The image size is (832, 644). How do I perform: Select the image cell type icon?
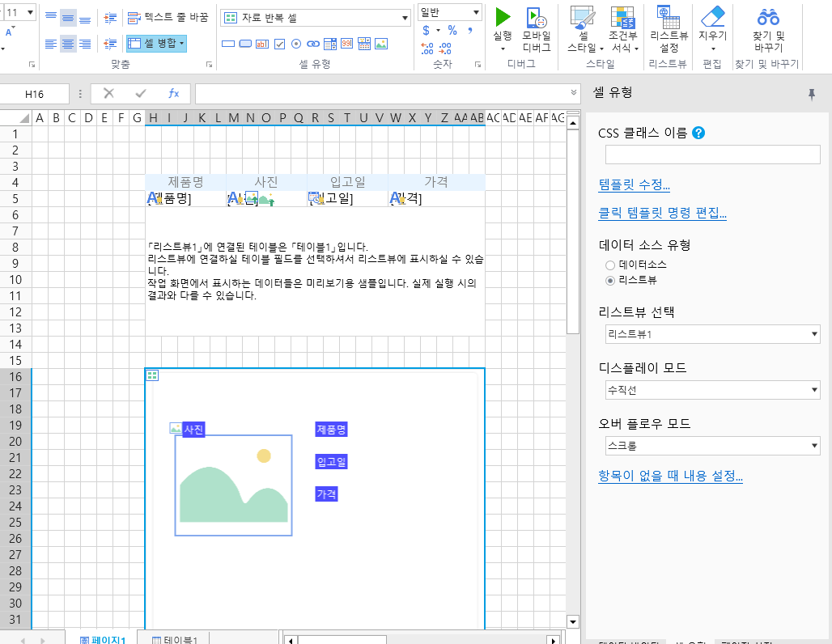380,44
